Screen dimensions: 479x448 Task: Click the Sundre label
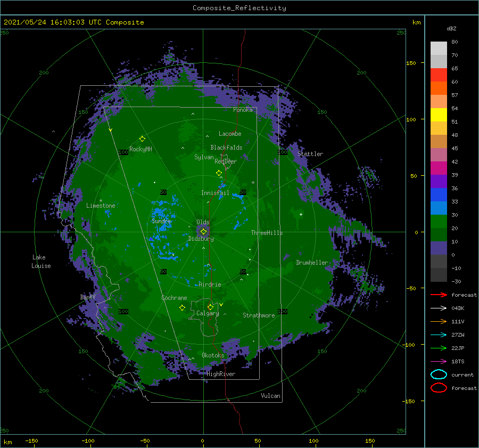161,221
